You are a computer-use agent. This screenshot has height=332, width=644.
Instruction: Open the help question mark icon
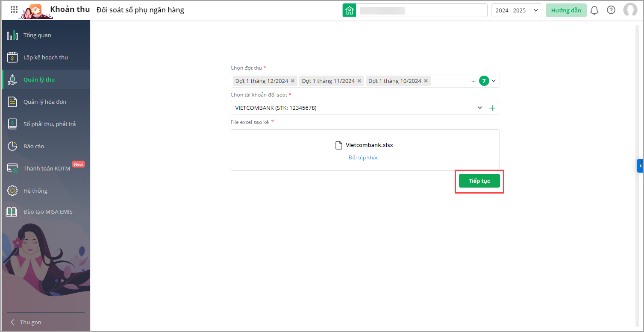(611, 10)
